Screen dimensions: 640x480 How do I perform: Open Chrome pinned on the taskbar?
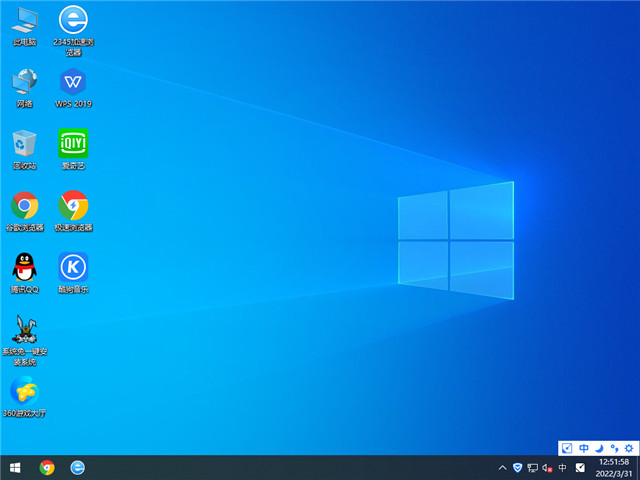[x=46, y=467]
